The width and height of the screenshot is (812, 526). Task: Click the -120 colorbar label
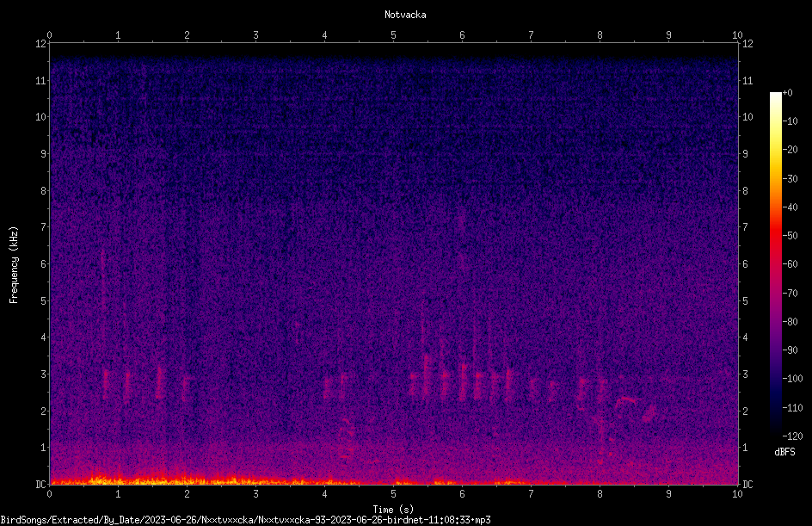pyautogui.click(x=792, y=436)
